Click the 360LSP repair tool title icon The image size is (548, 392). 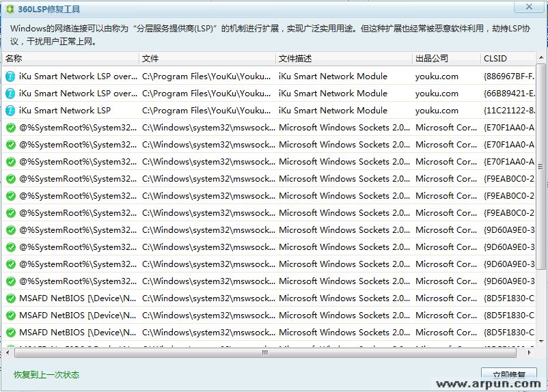pyautogui.click(x=10, y=9)
